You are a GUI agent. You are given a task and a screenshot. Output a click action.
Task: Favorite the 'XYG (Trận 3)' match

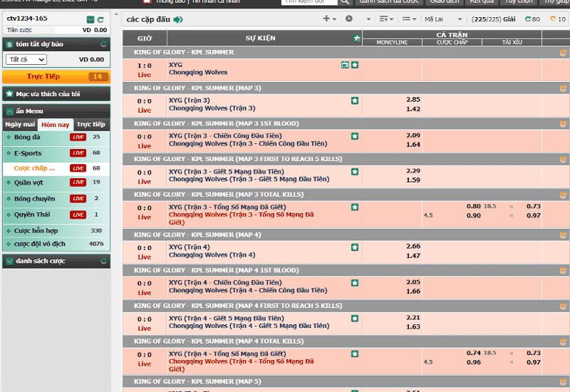click(355, 100)
